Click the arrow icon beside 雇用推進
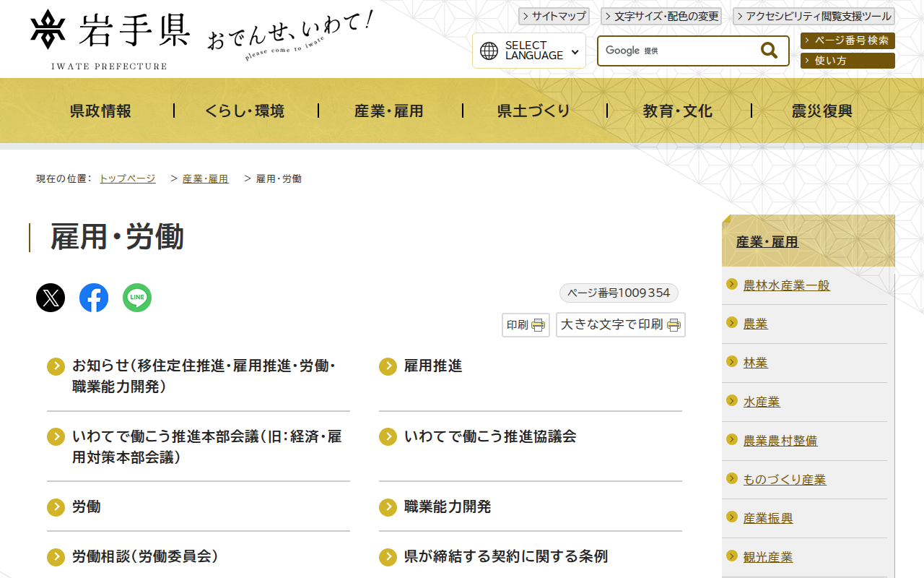 click(387, 366)
